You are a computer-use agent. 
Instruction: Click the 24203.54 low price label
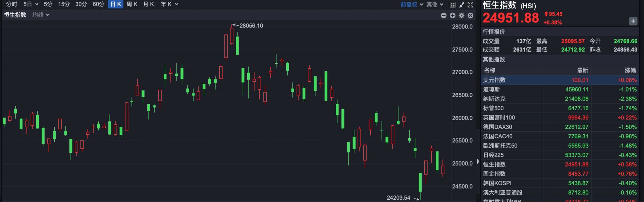coord(398,198)
